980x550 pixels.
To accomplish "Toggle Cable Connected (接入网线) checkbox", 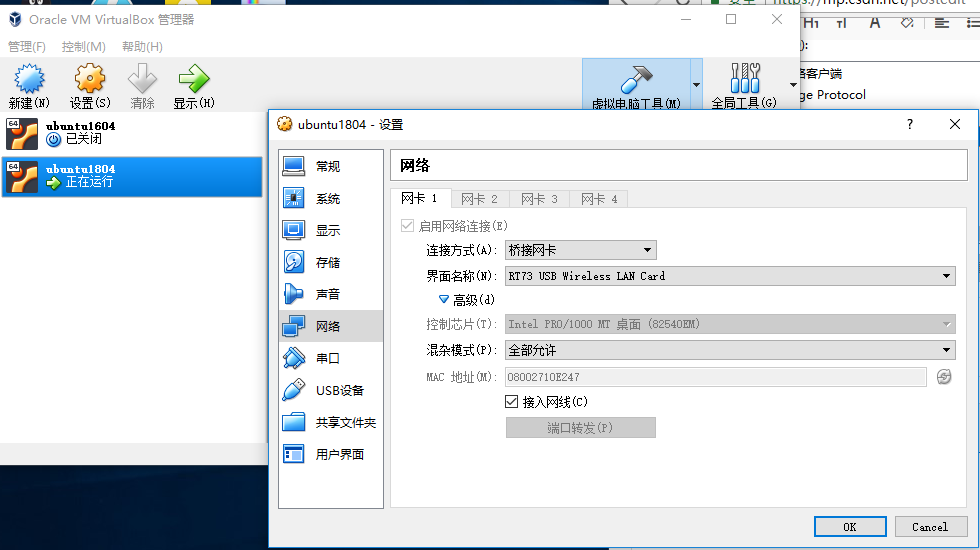I will (x=511, y=402).
